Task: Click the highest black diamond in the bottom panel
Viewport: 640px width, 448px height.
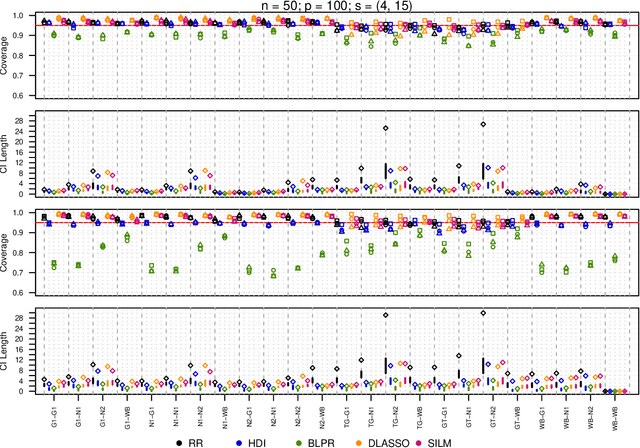Action: (483, 313)
